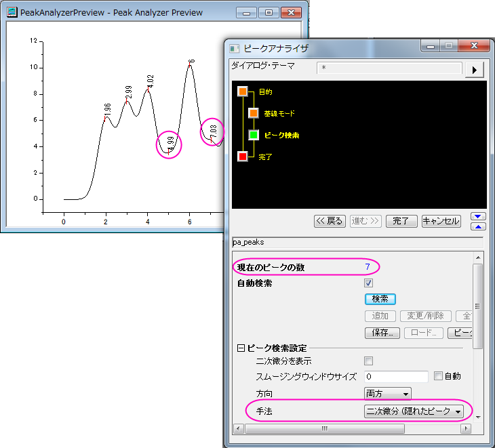Open the dialog theme arrow menu
This screenshot has width=495, height=448.
pyautogui.click(x=475, y=70)
